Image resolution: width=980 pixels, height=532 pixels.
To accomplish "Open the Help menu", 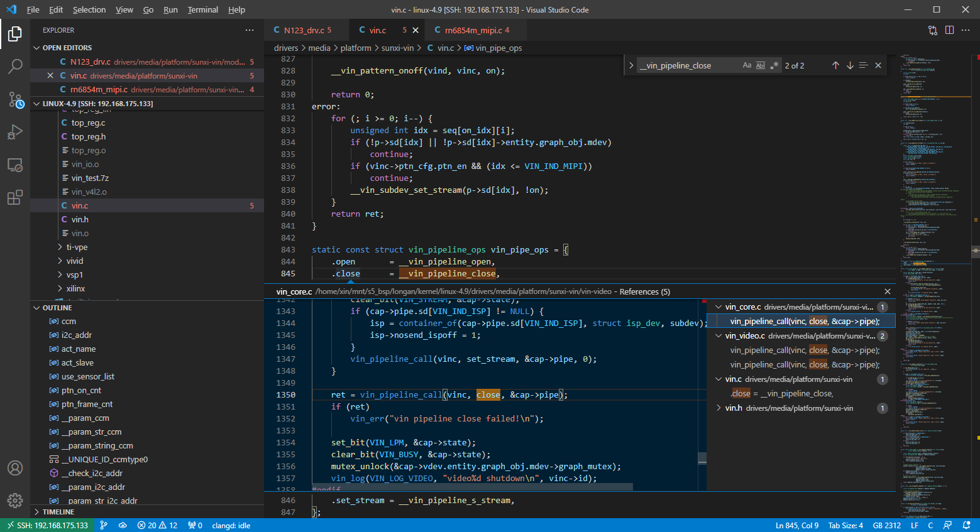I will point(237,9).
